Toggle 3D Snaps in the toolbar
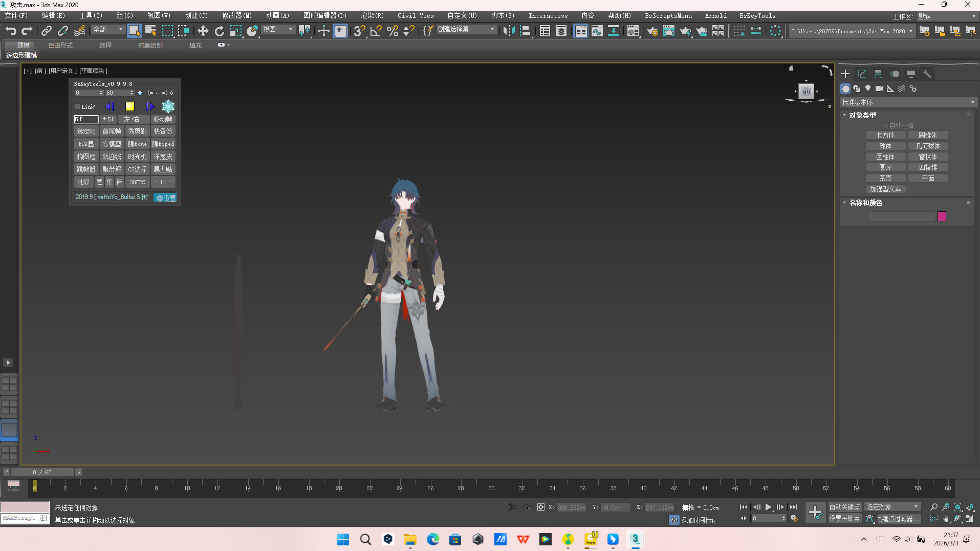The image size is (980, 551). pos(359,31)
